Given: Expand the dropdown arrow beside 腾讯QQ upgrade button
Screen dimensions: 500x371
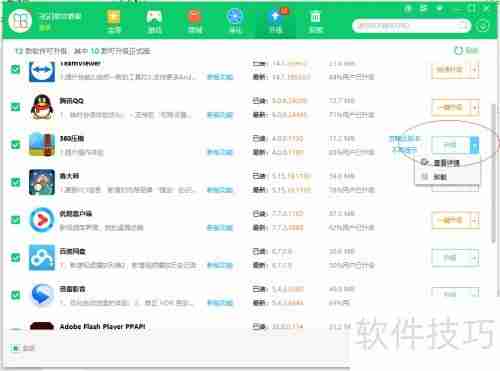Looking at the screenshot, I should point(475,107).
